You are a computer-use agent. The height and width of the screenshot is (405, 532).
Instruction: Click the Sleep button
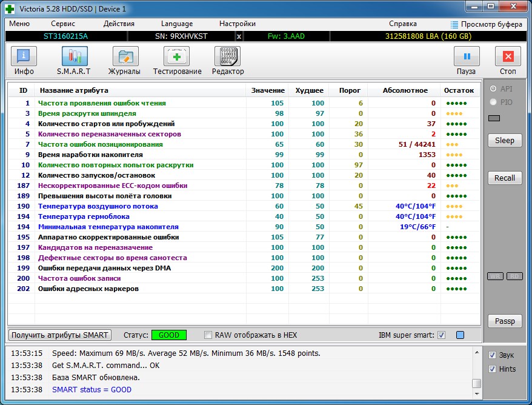505,140
